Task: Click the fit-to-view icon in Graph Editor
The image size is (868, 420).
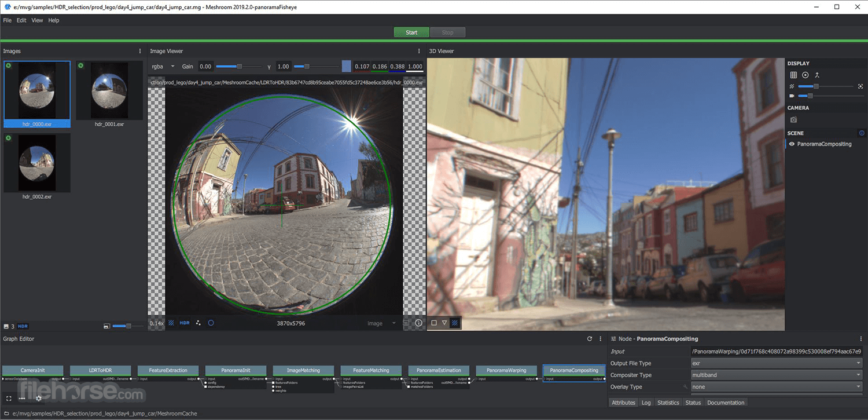Action: [9, 398]
